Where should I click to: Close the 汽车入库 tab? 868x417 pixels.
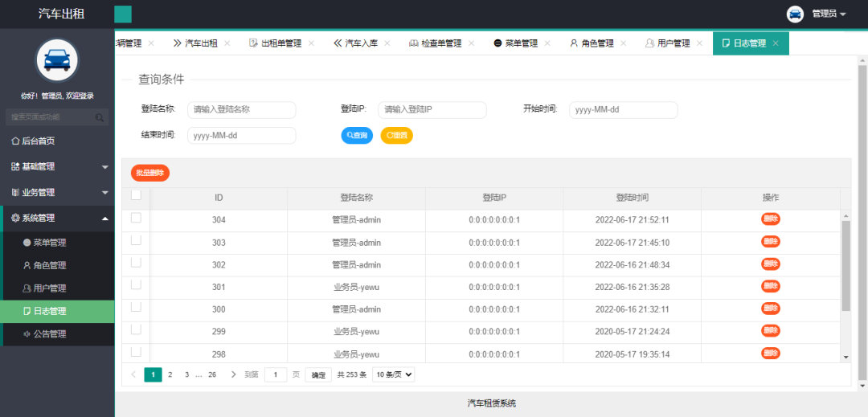(387, 43)
